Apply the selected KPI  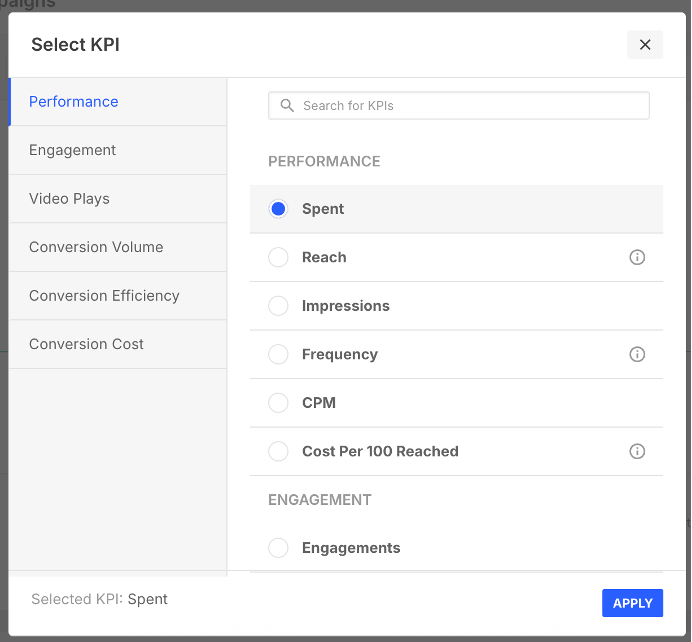[632, 603]
